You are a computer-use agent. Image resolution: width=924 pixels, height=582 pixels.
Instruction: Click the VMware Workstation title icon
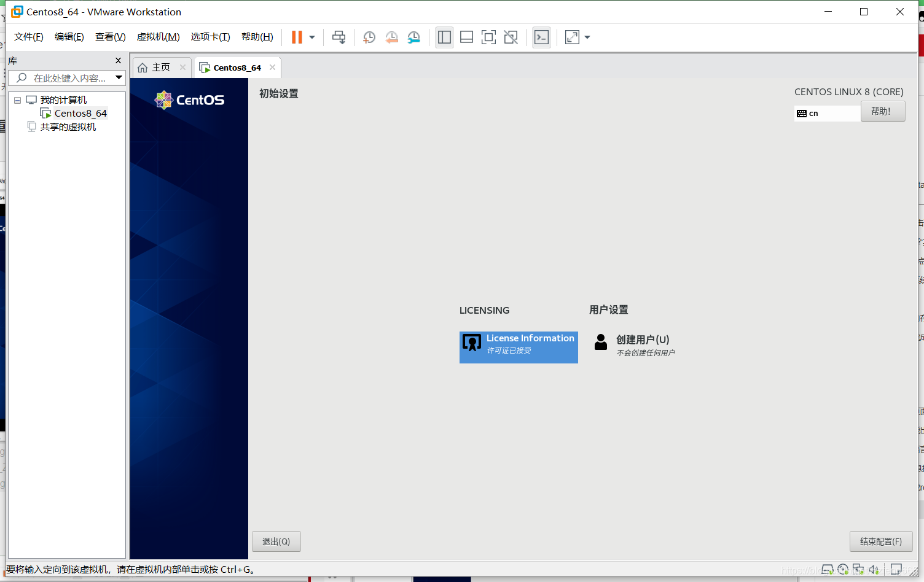tap(17, 12)
